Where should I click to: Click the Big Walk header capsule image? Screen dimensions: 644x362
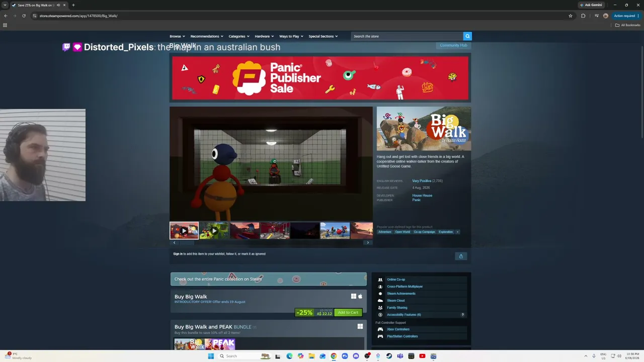(x=424, y=128)
